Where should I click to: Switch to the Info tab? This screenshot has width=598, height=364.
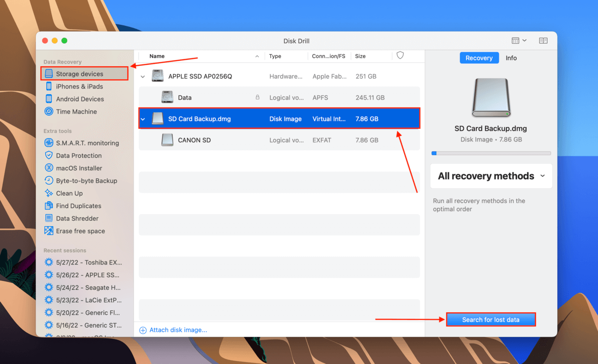[x=511, y=58]
